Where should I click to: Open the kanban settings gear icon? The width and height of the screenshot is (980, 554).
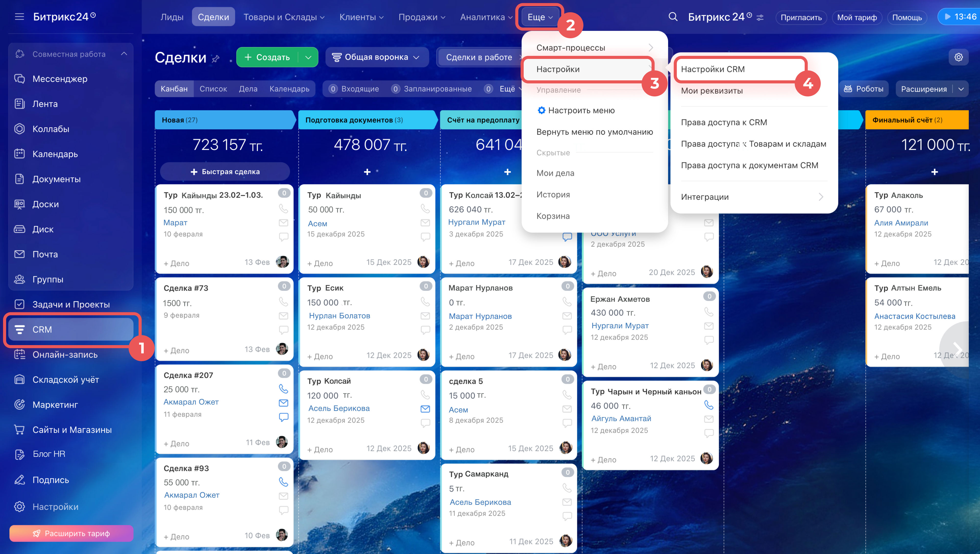coord(958,57)
